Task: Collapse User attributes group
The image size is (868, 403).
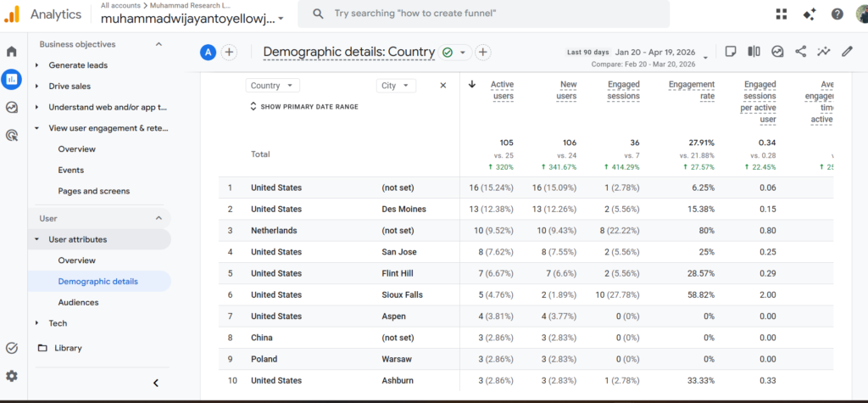Action: click(36, 239)
